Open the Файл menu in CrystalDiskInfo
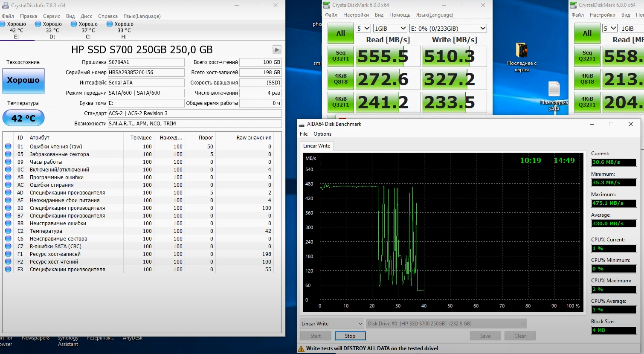Screen dimensions: 644x354 8,16
